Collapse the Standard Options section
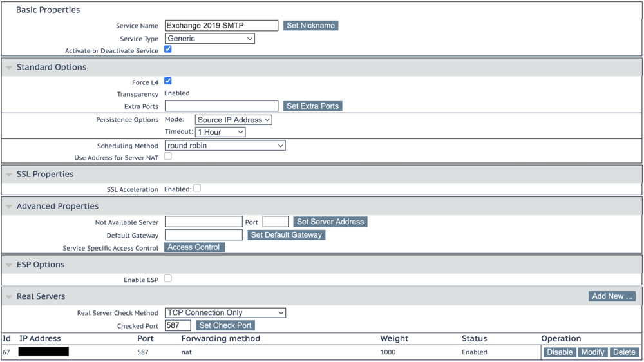This screenshot has height=362, width=644. click(9, 68)
